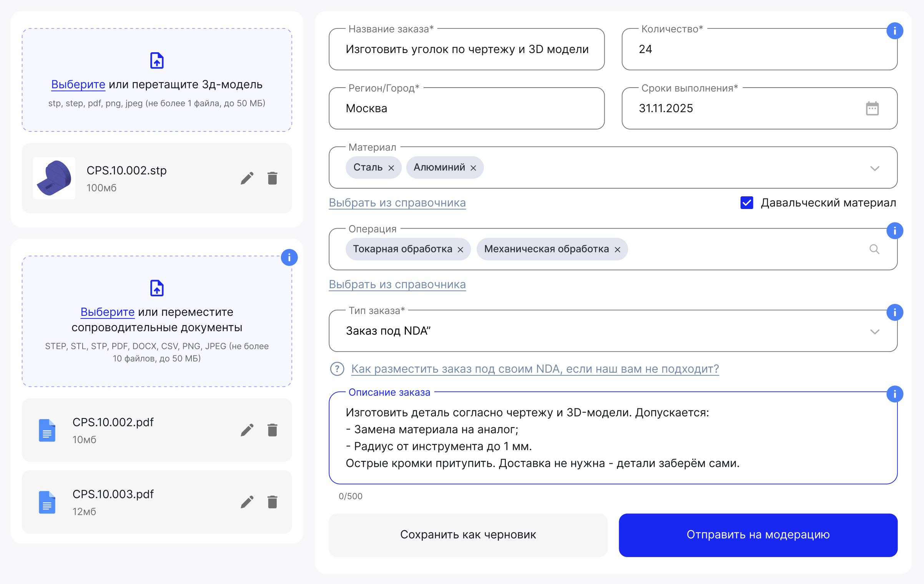924x584 pixels.
Task: Click the search icon in the Операция field
Action: (875, 249)
